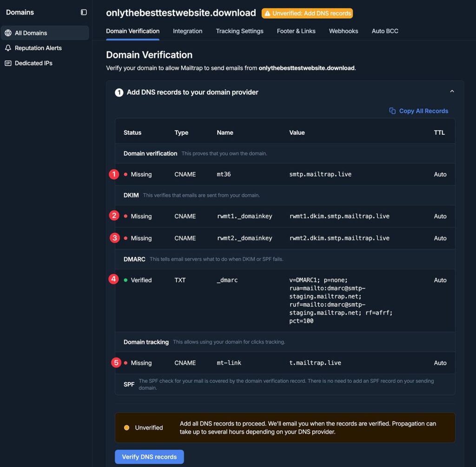476x467 pixels.
Task: Collapse the Domains sidebar panel icon
Action: click(x=84, y=12)
